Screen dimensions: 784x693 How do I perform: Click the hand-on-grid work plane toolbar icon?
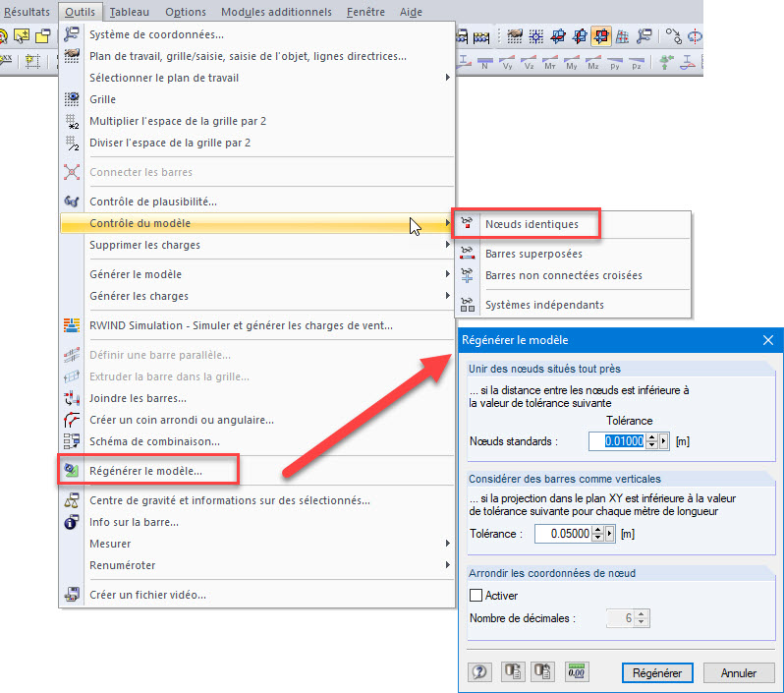[x=515, y=36]
